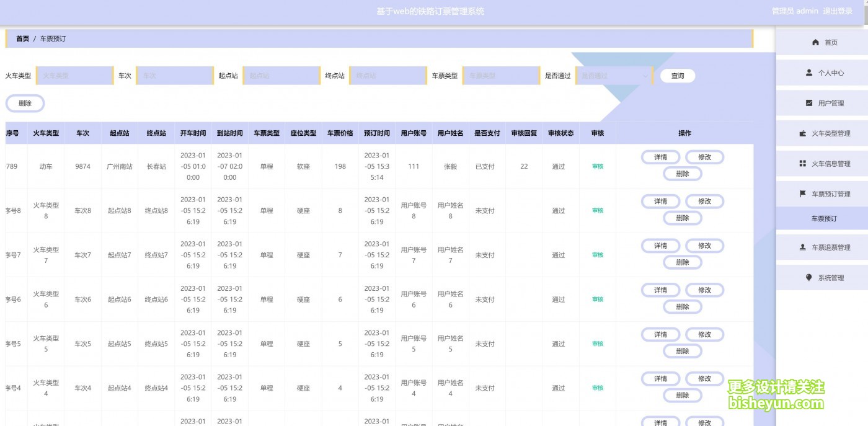
Task: Click 审核 link for the 车次8 row
Action: point(598,211)
